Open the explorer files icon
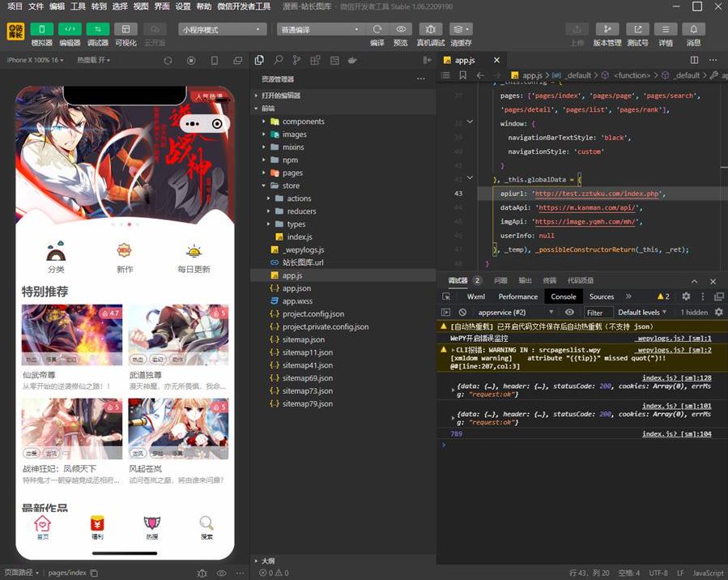This screenshot has width=728, height=580. click(x=259, y=60)
